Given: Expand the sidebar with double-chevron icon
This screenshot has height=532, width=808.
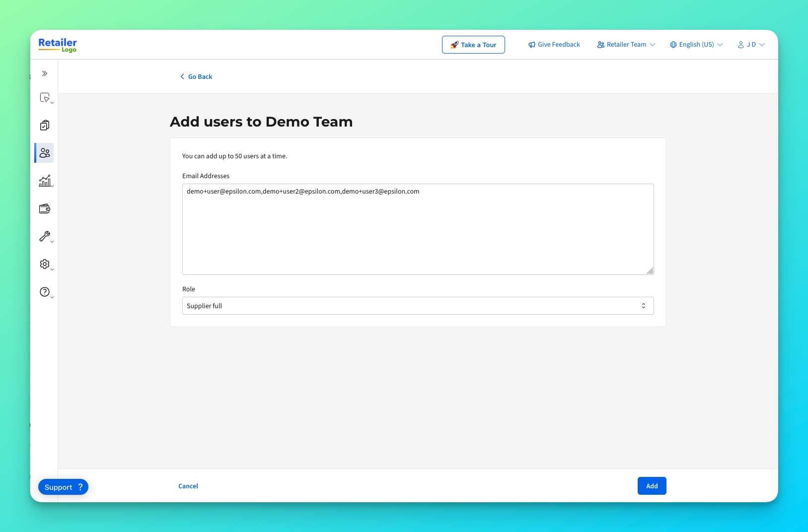Looking at the screenshot, I should point(45,73).
